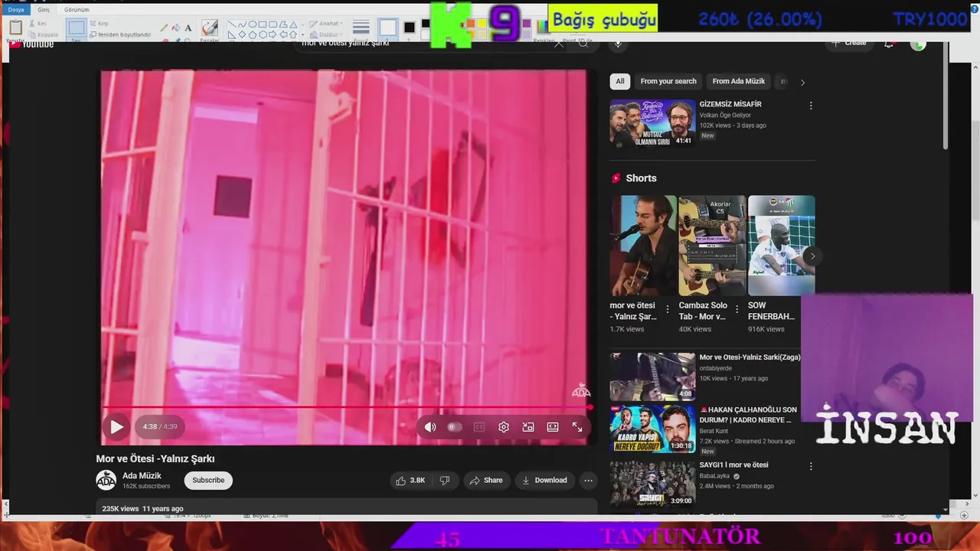Click the Create button
980x551 pixels.
[x=849, y=43]
